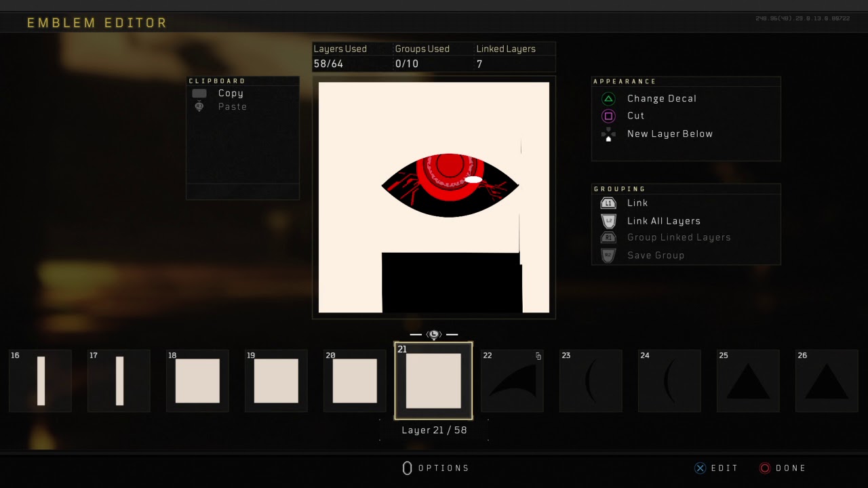Open the OPTIONS label at bottom
The height and width of the screenshot is (488, 868).
pyautogui.click(x=443, y=468)
